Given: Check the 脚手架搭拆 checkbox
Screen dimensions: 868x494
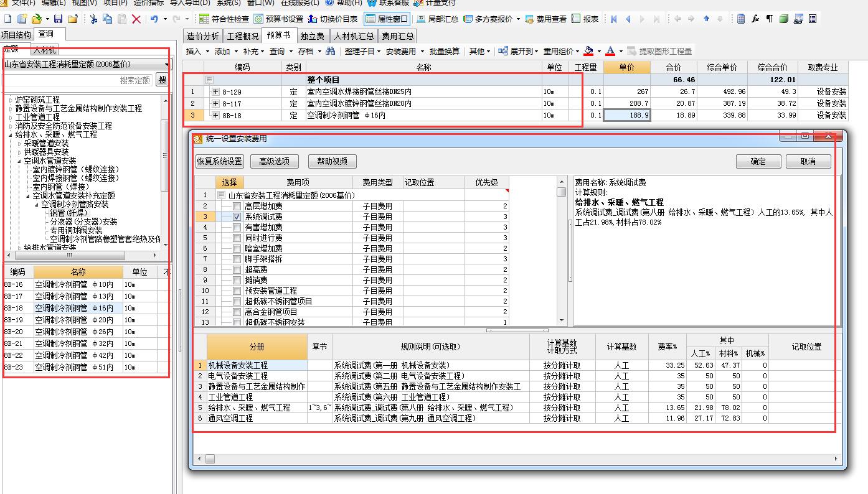Looking at the screenshot, I should (x=237, y=259).
